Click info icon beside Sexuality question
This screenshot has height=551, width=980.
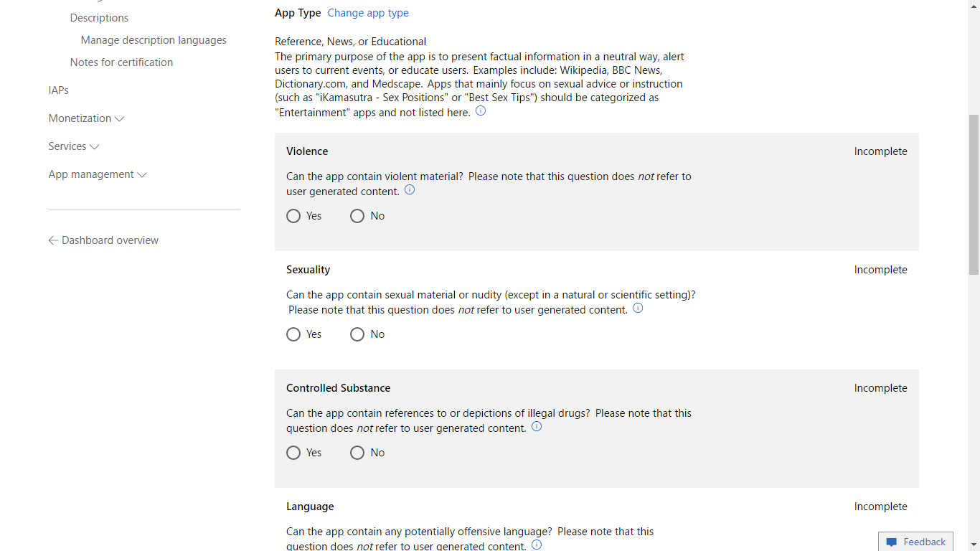pos(638,309)
